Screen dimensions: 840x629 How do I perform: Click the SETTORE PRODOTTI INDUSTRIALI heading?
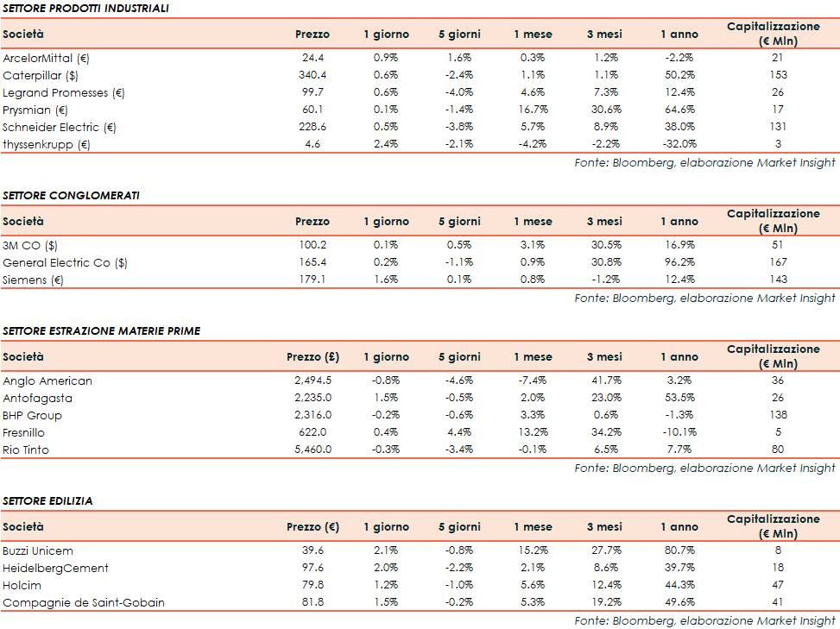click(85, 9)
